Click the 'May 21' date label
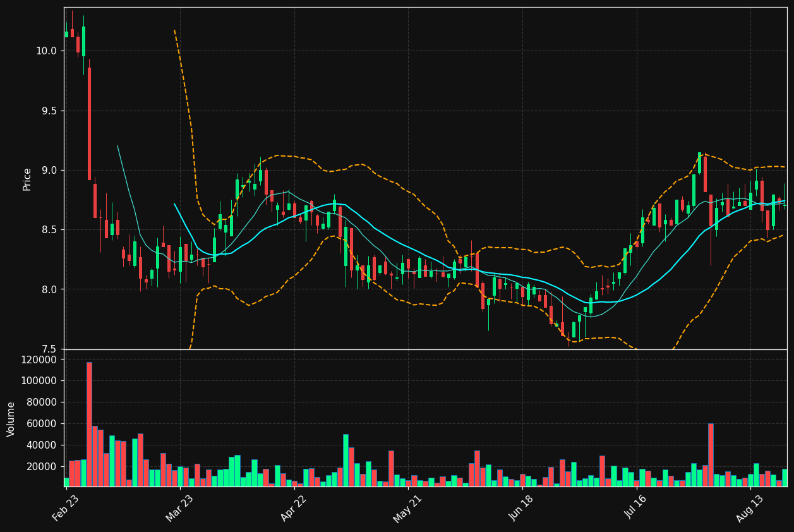The width and height of the screenshot is (794, 532). [x=407, y=509]
